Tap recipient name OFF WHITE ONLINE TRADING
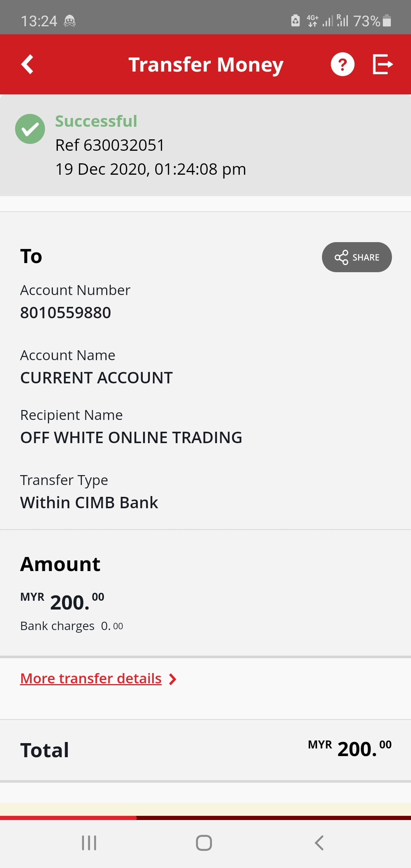 [x=131, y=438]
